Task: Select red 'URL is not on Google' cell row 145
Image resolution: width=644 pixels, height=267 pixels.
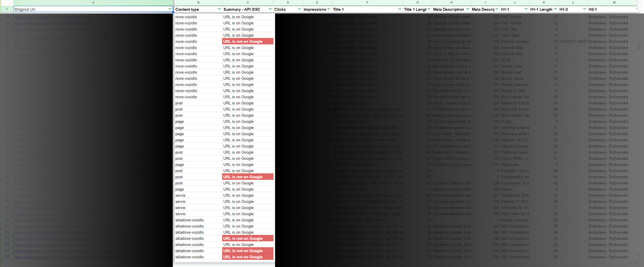Action: [x=248, y=177]
